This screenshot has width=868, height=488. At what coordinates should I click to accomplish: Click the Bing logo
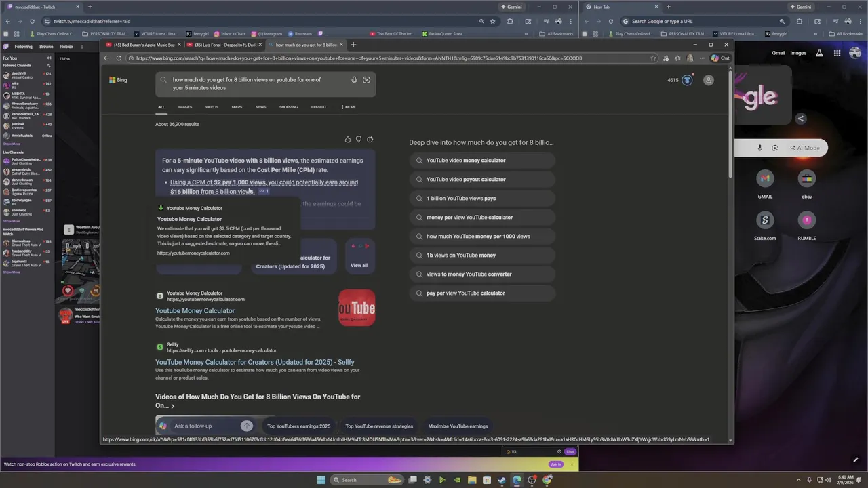click(118, 80)
